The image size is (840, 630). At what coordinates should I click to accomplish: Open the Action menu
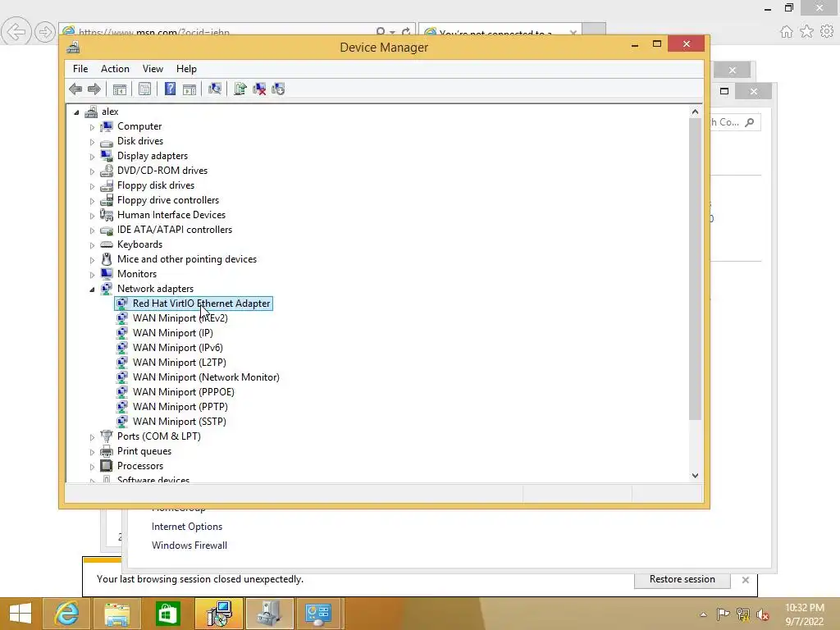(x=115, y=69)
